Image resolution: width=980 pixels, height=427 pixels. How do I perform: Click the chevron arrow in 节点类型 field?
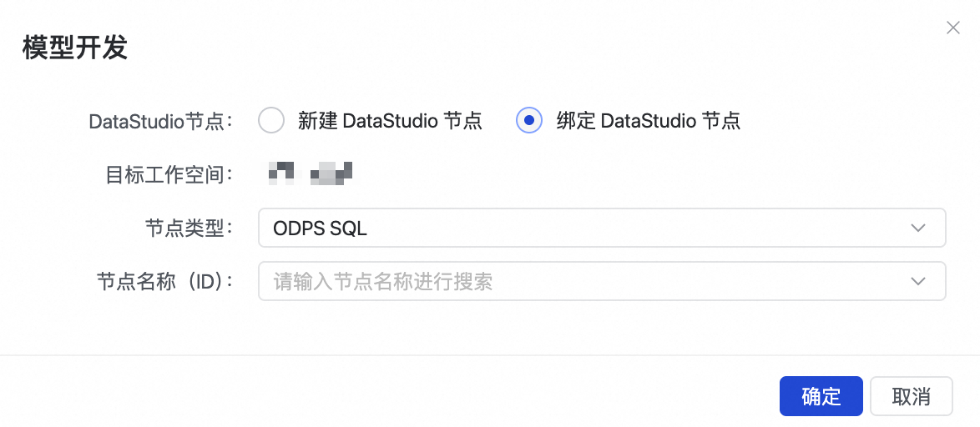918,229
